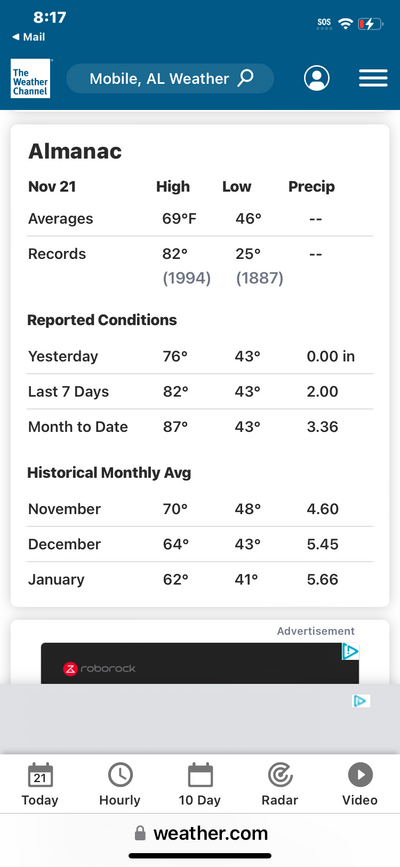Tap the gray banner advertisement

click(200, 719)
